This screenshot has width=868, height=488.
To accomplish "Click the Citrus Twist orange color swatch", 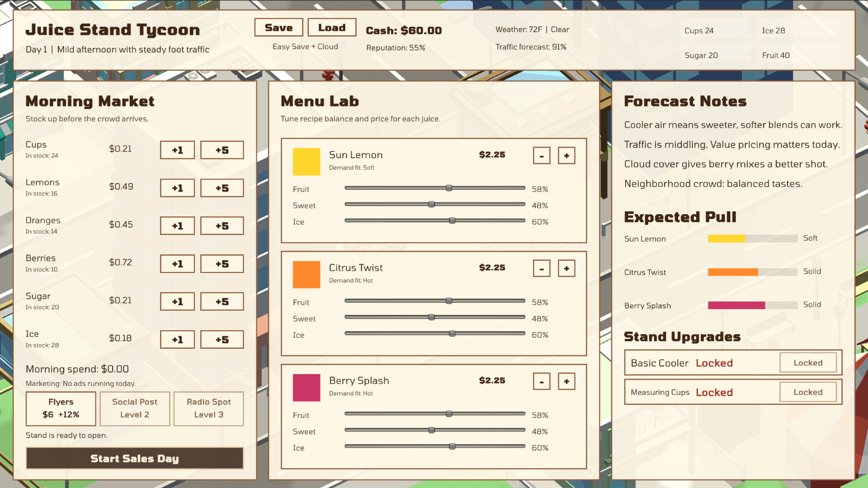I will click(307, 275).
